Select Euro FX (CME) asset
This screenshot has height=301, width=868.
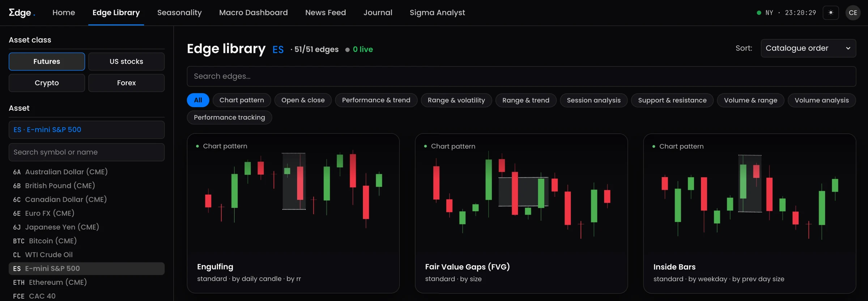click(x=86, y=213)
